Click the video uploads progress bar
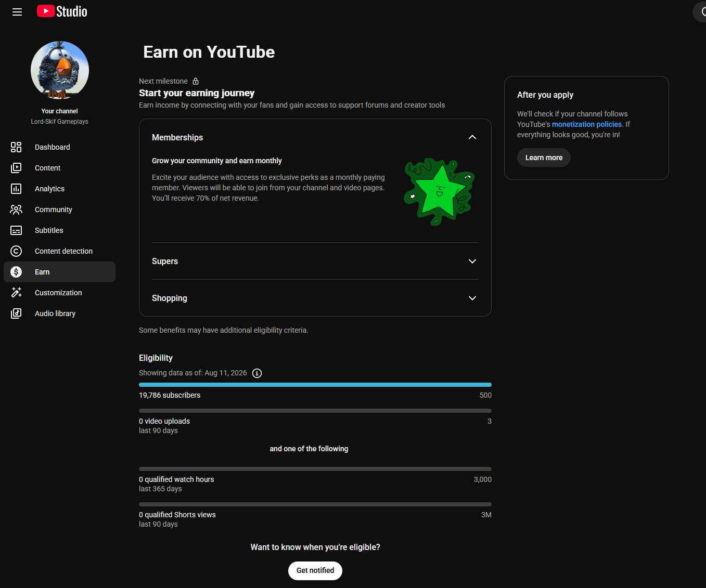The image size is (706, 588). click(315, 411)
